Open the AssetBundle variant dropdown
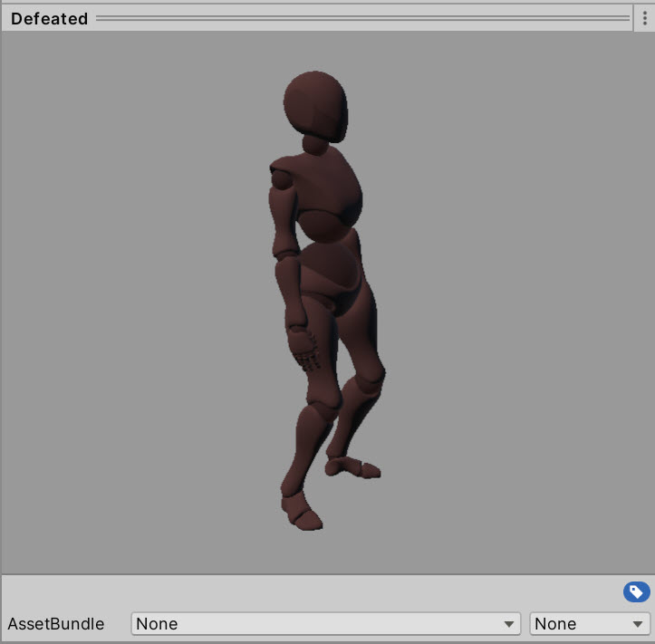The image size is (655, 644). coord(590,623)
